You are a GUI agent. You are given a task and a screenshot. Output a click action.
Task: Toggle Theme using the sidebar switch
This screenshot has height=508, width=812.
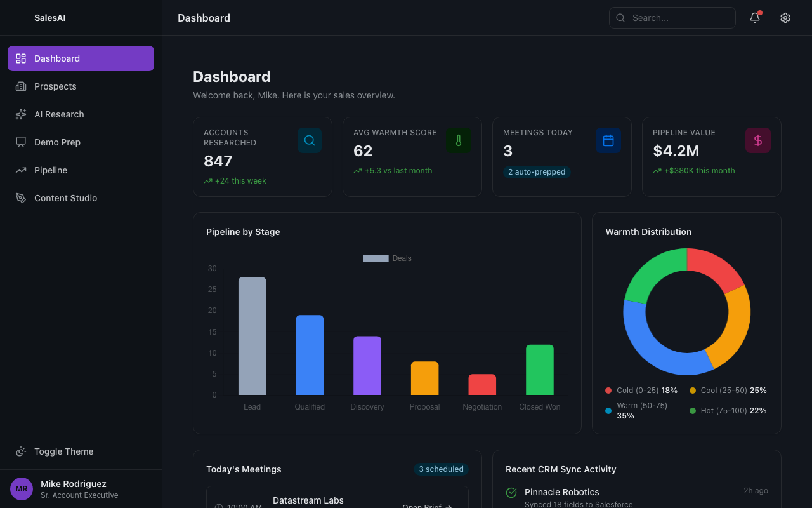coord(21,451)
